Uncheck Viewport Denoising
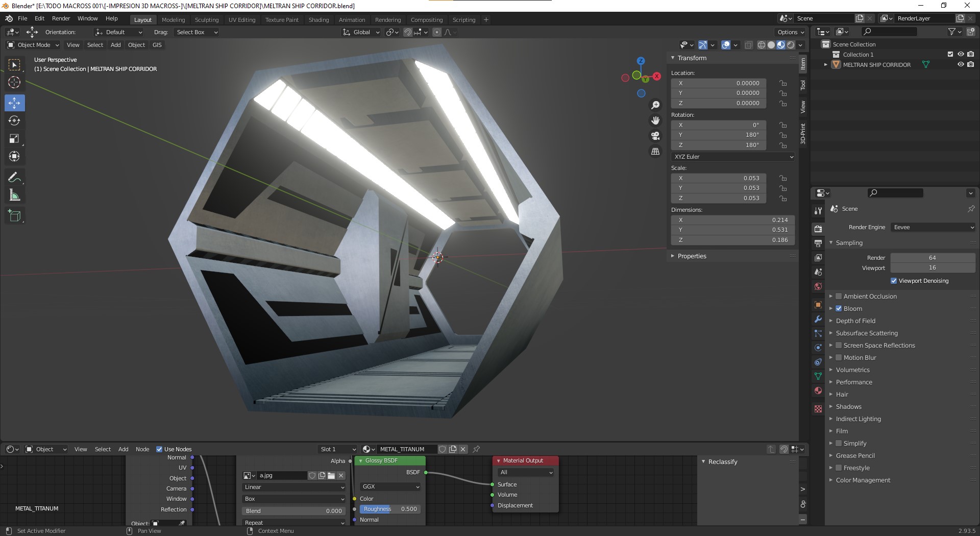This screenshot has height=536, width=980. pyautogui.click(x=894, y=280)
